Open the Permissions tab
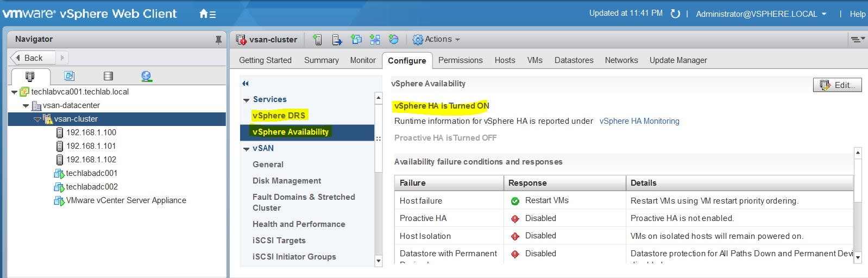Screen dimensions: 868x278 point(461,60)
